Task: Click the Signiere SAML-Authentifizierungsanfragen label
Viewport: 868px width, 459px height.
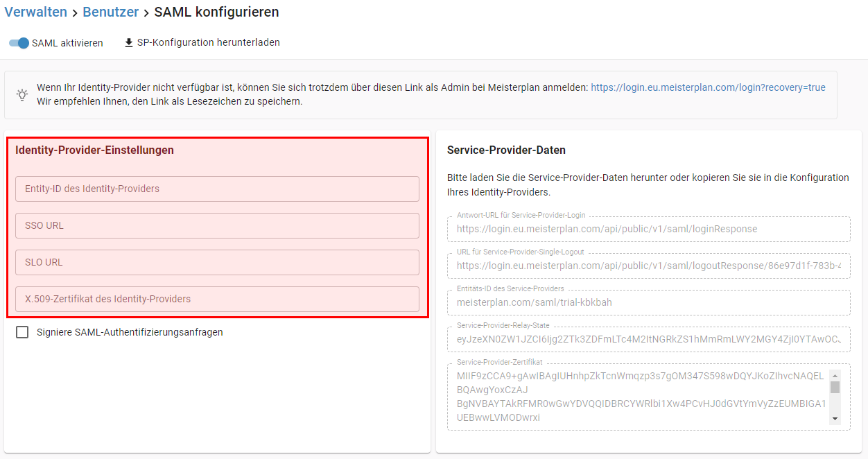Action: pos(130,332)
